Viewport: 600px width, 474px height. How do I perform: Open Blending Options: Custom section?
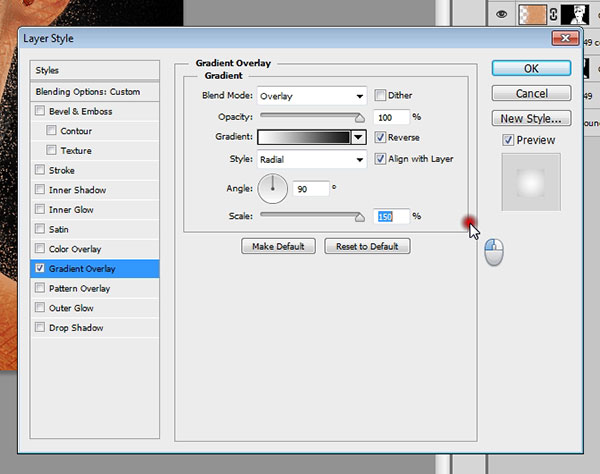coord(88,92)
